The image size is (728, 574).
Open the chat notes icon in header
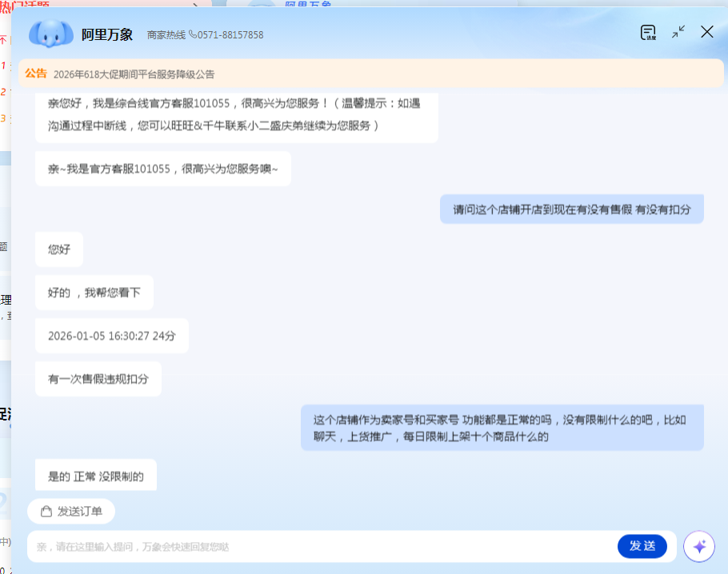click(648, 33)
